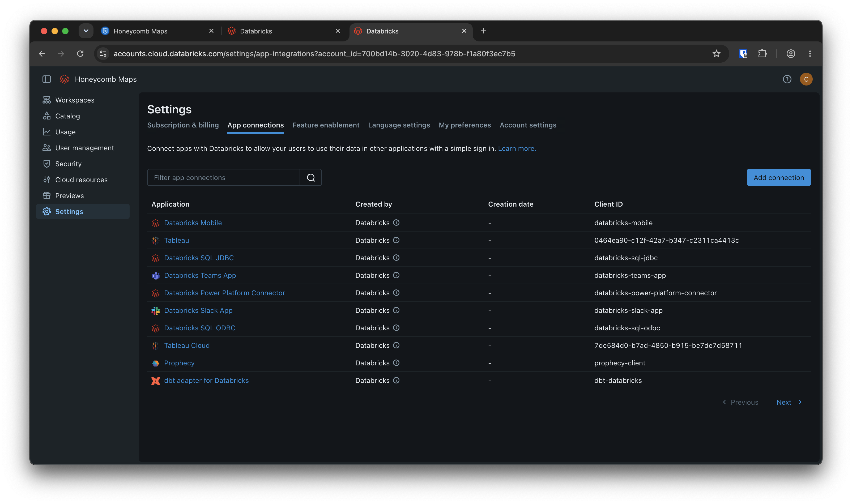The image size is (852, 504).
Task: Open the Databricks Mobile application link
Action: (x=193, y=223)
